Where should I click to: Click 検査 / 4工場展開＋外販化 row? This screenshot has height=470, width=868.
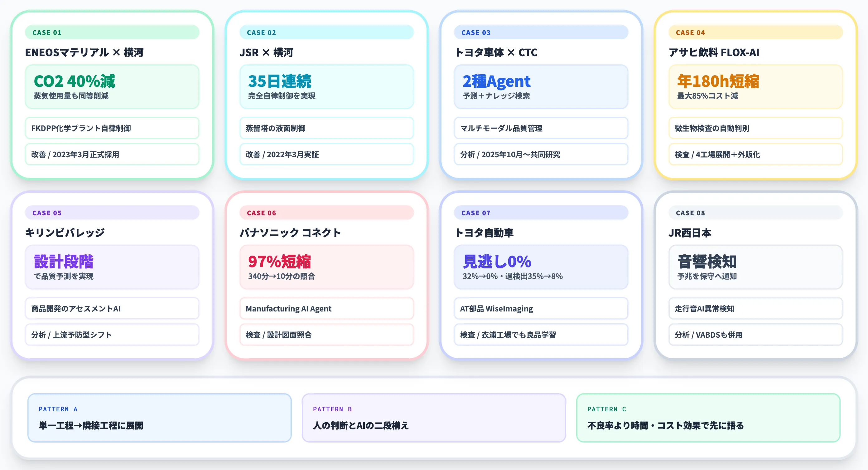pyautogui.click(x=755, y=154)
